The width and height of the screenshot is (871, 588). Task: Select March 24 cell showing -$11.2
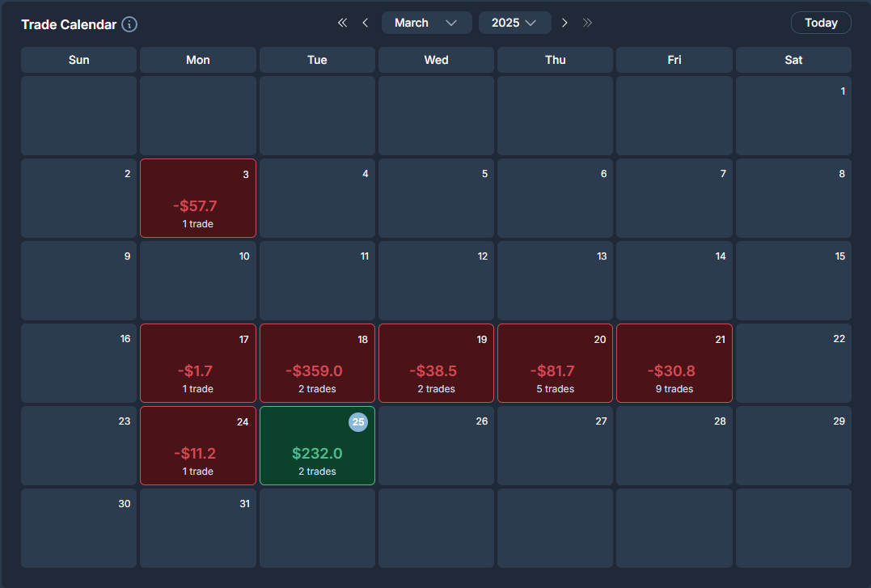pyautogui.click(x=198, y=446)
